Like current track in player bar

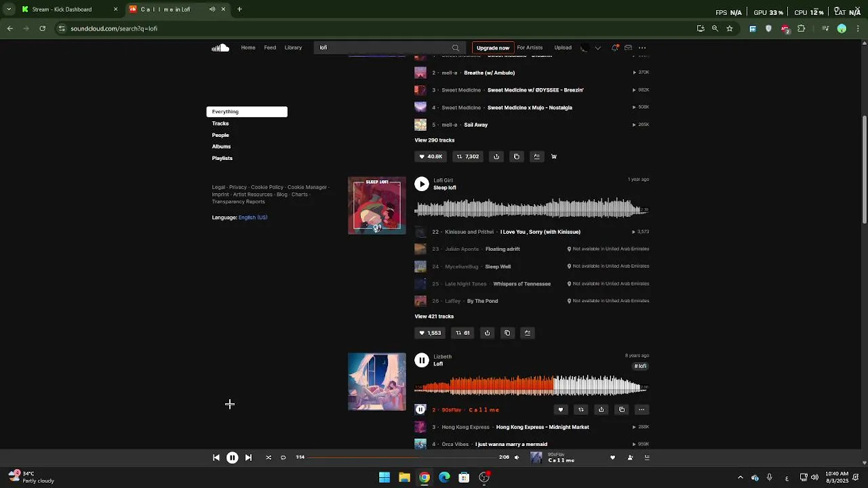612,457
